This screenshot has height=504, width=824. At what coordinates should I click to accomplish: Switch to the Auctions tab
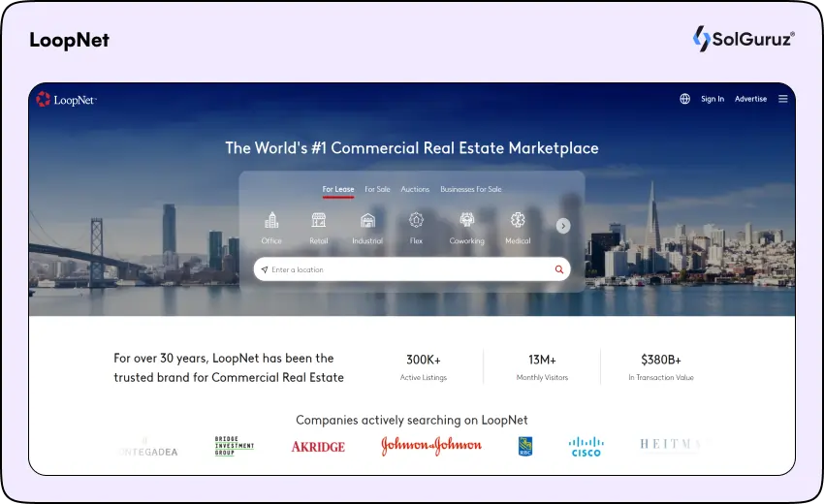pos(415,189)
